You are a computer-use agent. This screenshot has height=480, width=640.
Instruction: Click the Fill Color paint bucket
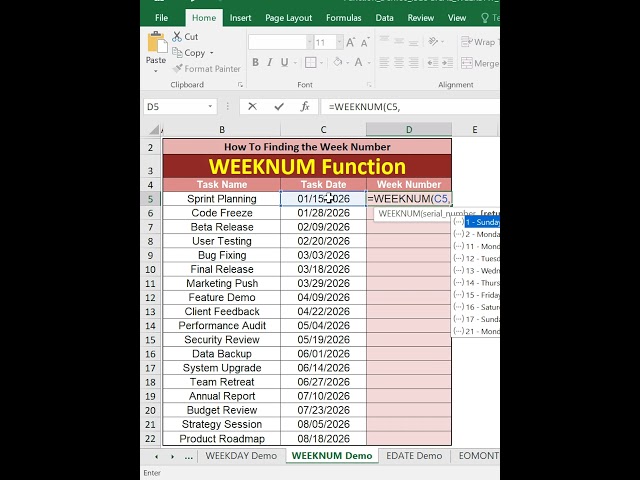[x=337, y=62]
